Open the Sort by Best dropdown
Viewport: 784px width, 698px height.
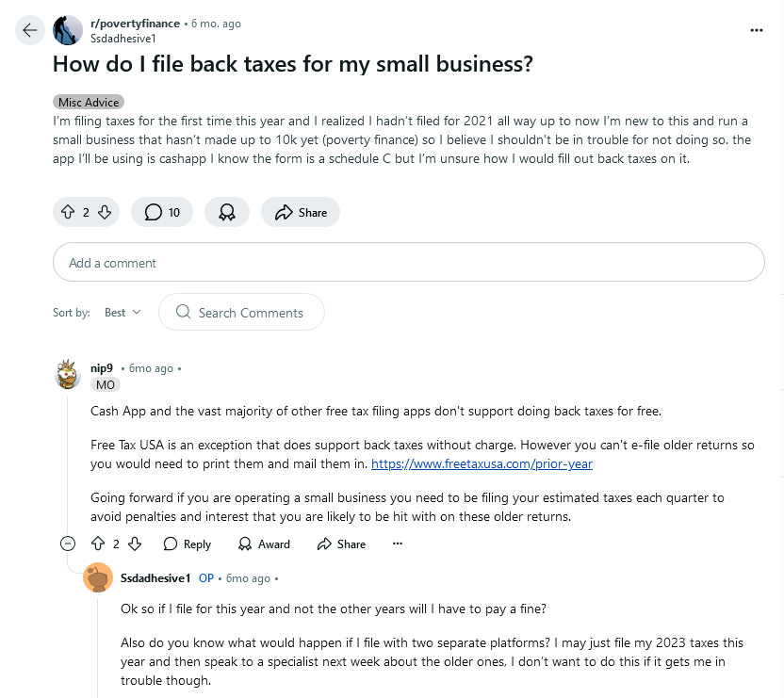(122, 313)
